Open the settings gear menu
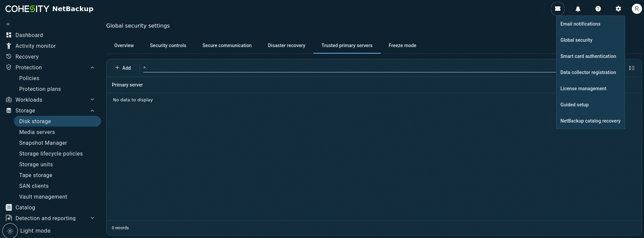This screenshot has width=644, height=238. 618,9
